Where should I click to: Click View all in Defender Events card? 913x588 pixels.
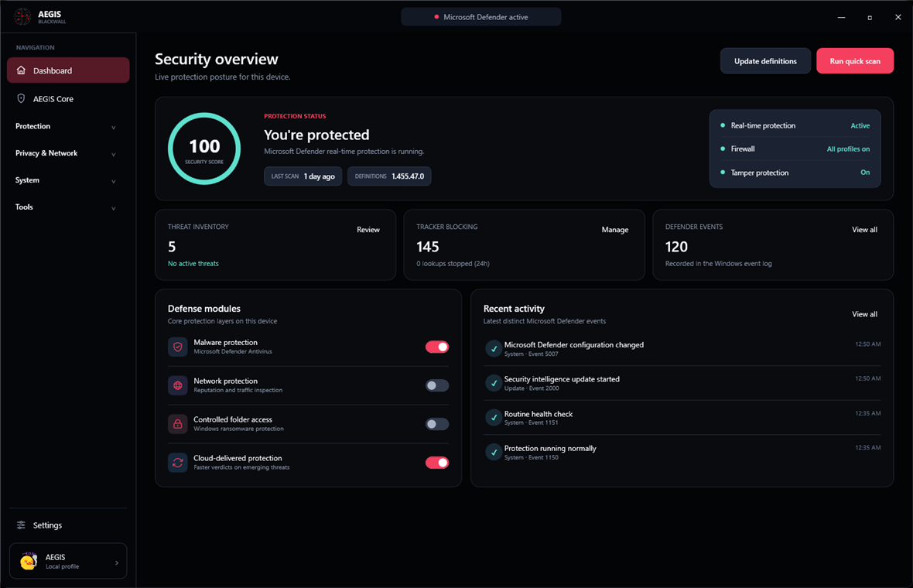point(865,229)
